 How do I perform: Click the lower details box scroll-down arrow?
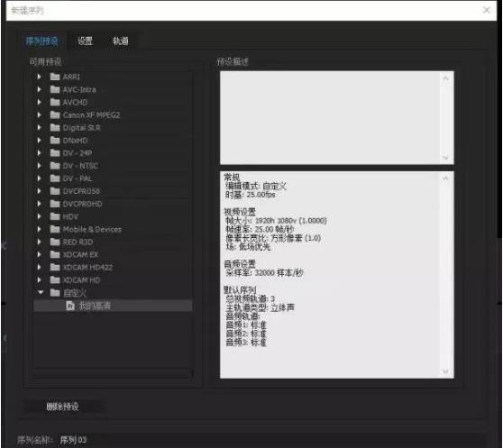point(445,371)
